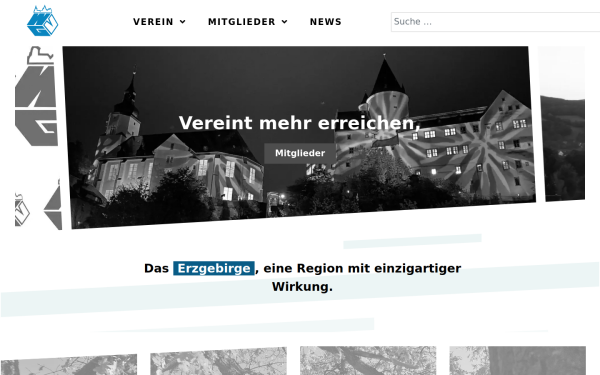Select the castle night slide image
Screen dimensions: 600x375
(x=299, y=137)
